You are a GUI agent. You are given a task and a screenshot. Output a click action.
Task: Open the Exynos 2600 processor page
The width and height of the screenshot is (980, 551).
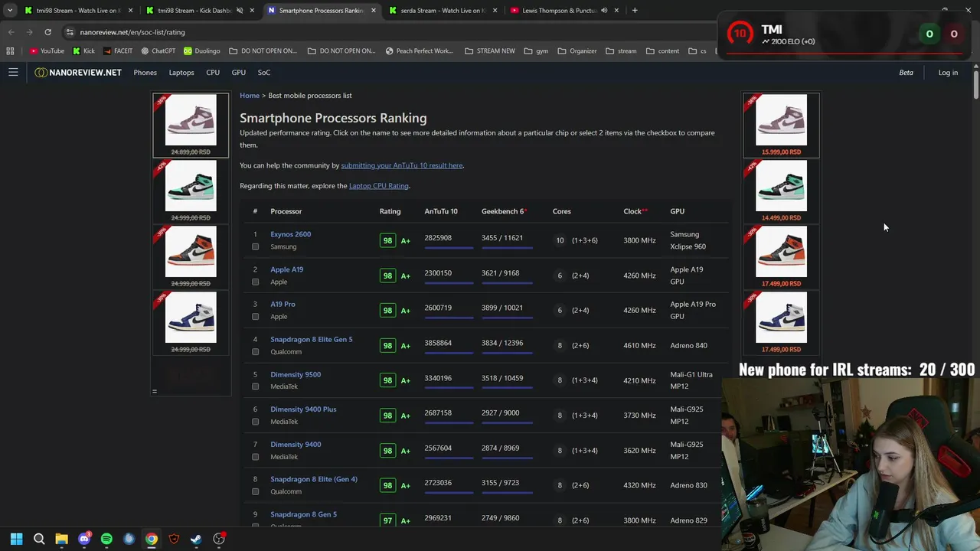pyautogui.click(x=290, y=234)
